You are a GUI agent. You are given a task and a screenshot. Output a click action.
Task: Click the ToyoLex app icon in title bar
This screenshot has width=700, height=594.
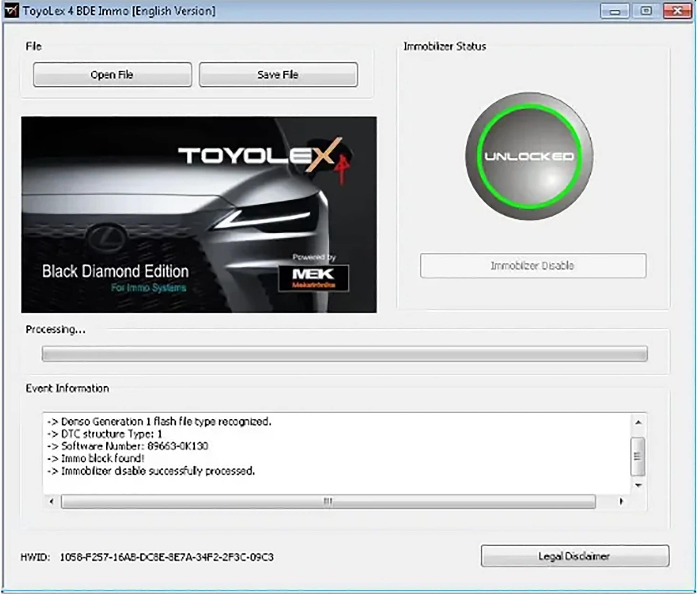click(x=12, y=11)
